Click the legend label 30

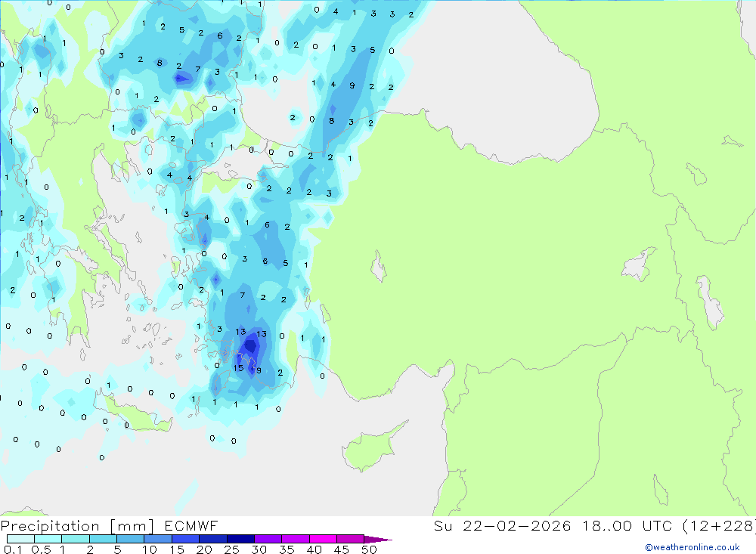[259, 549]
